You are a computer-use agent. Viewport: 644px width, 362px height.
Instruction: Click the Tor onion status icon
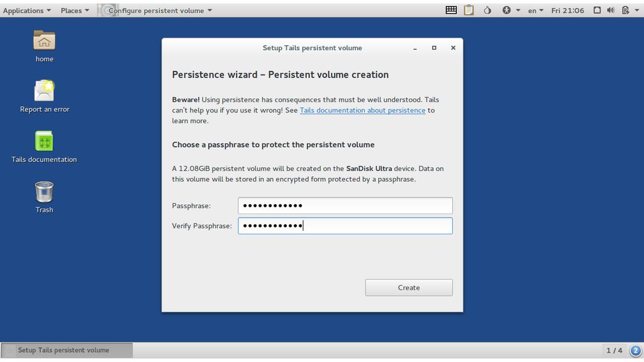pos(487,10)
